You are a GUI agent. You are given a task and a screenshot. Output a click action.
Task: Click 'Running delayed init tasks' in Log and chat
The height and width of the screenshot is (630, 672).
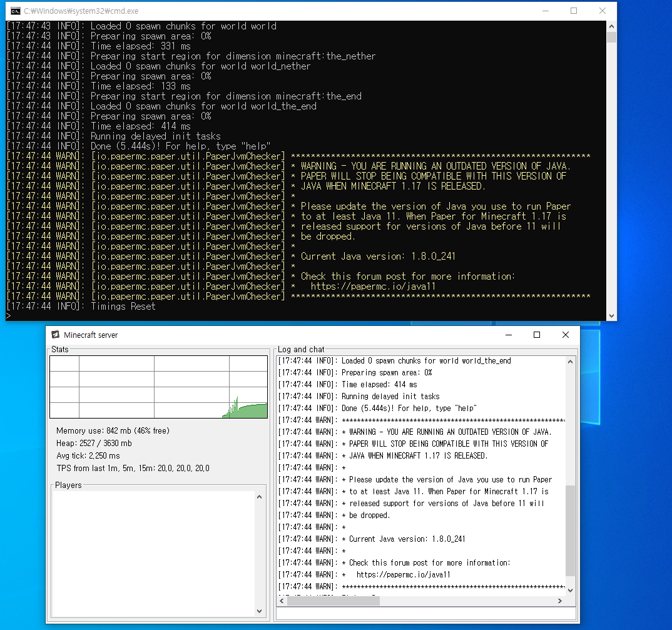[390, 397]
